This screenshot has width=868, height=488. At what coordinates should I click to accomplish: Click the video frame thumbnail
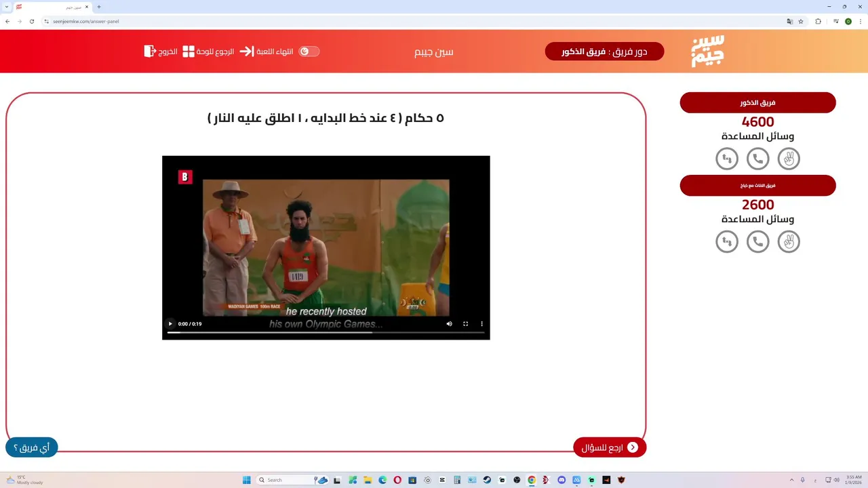326,247
